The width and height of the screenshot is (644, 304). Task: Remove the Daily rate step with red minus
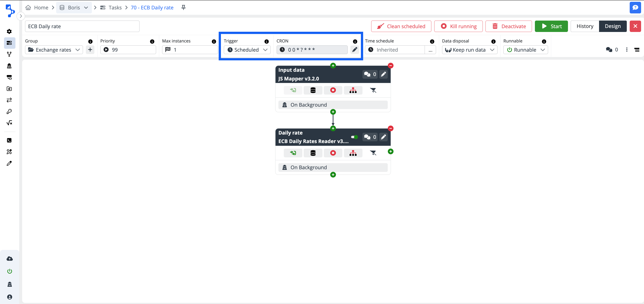[x=390, y=129]
